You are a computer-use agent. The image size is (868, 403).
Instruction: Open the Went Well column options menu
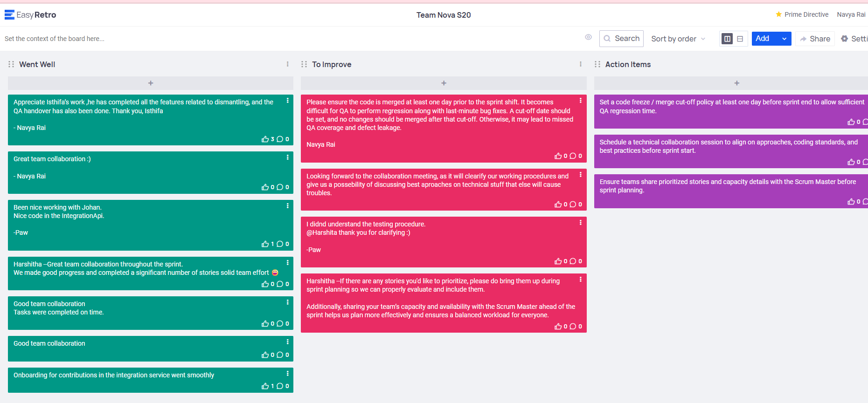[287, 64]
